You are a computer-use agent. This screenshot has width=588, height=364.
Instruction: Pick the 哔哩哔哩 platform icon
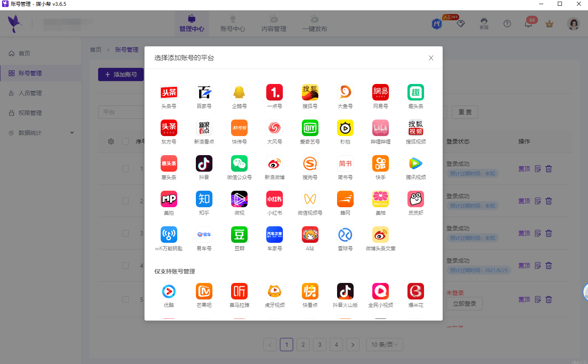pos(381,128)
